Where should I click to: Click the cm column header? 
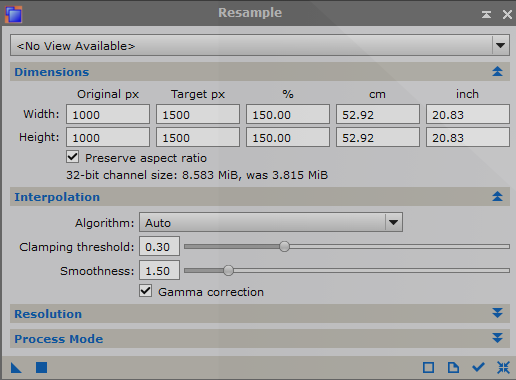click(x=377, y=95)
